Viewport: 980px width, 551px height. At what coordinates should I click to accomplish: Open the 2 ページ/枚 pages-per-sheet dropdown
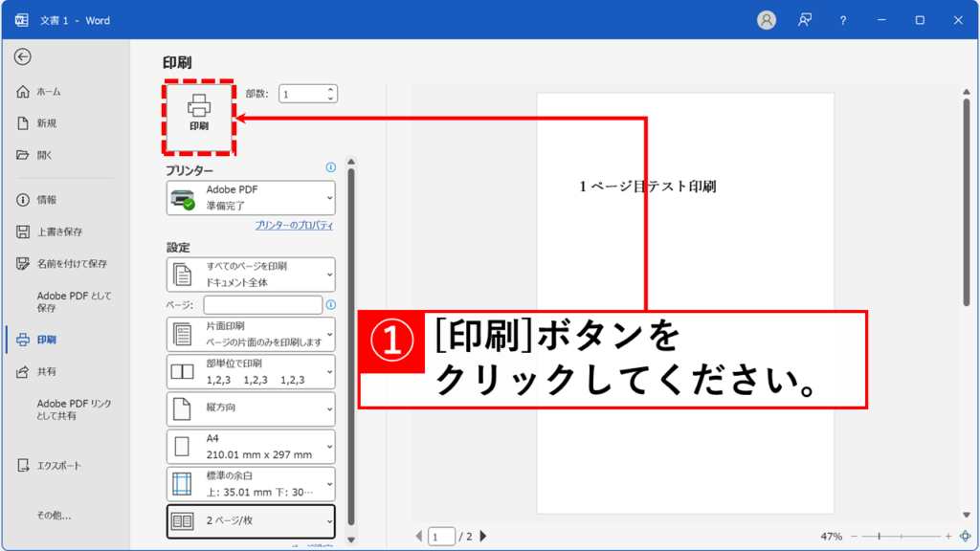tap(251, 521)
